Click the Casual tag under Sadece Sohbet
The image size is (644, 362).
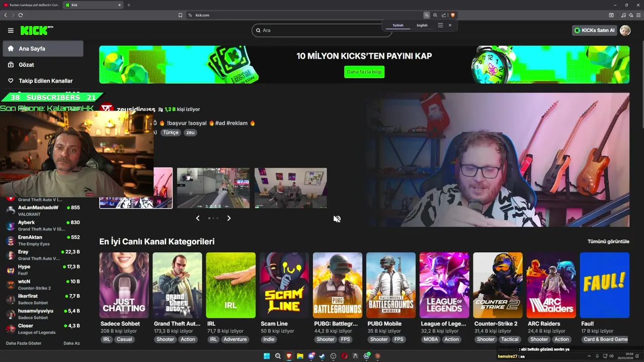(124, 339)
